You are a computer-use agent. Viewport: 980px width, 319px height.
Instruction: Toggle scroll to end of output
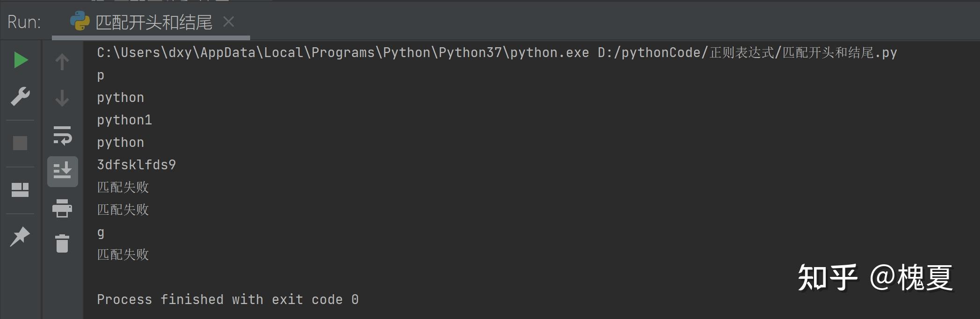coord(62,171)
